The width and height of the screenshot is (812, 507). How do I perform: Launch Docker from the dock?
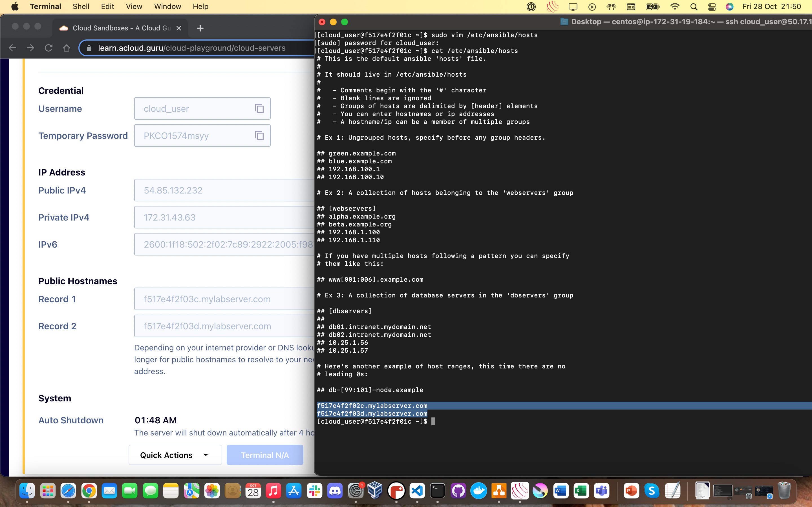point(478,491)
